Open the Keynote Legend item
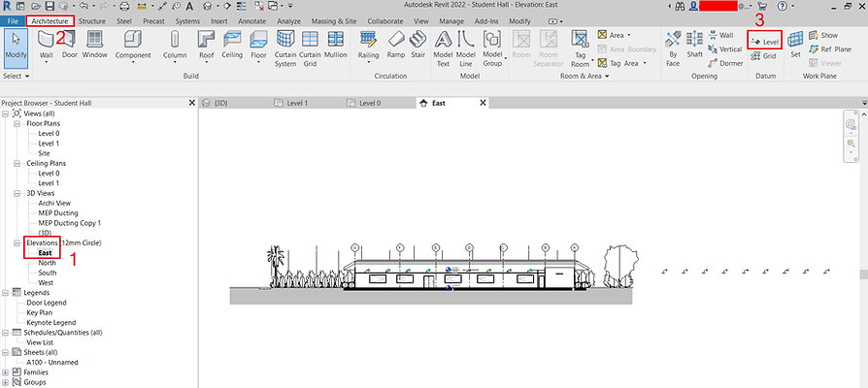The height and width of the screenshot is (388, 868). [x=50, y=323]
